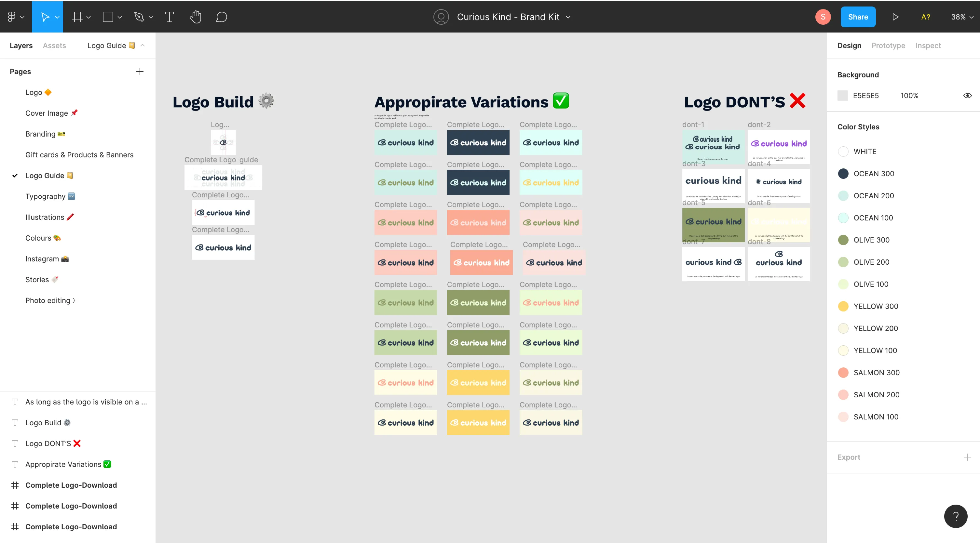
Task: Open the Layers tab
Action: 21,45
